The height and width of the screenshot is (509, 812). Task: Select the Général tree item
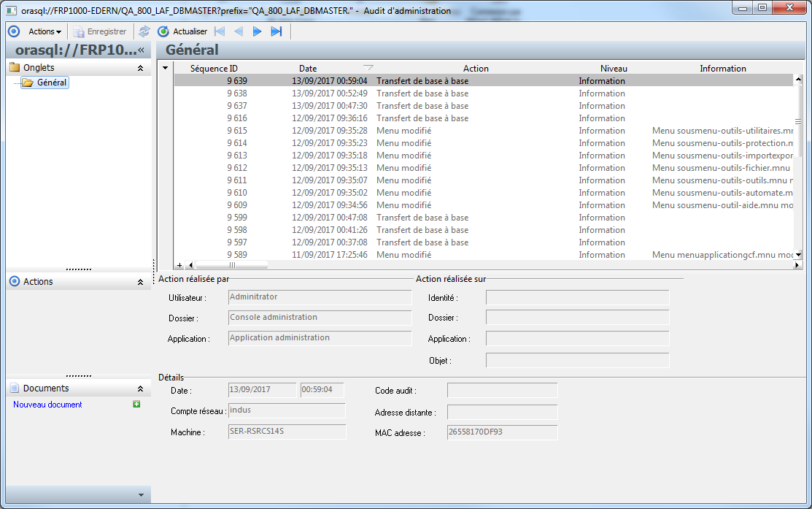45,83
